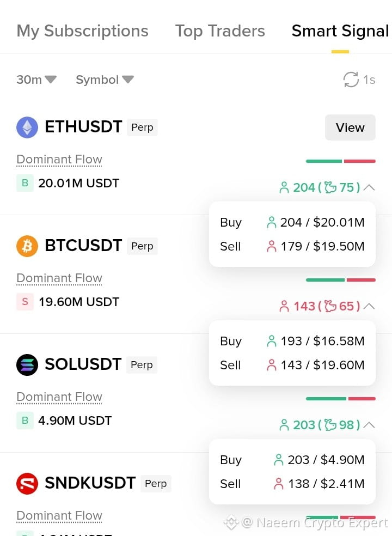Click the Bitcoin coin icon
Viewport: 392px width, 536px height.
point(27,246)
